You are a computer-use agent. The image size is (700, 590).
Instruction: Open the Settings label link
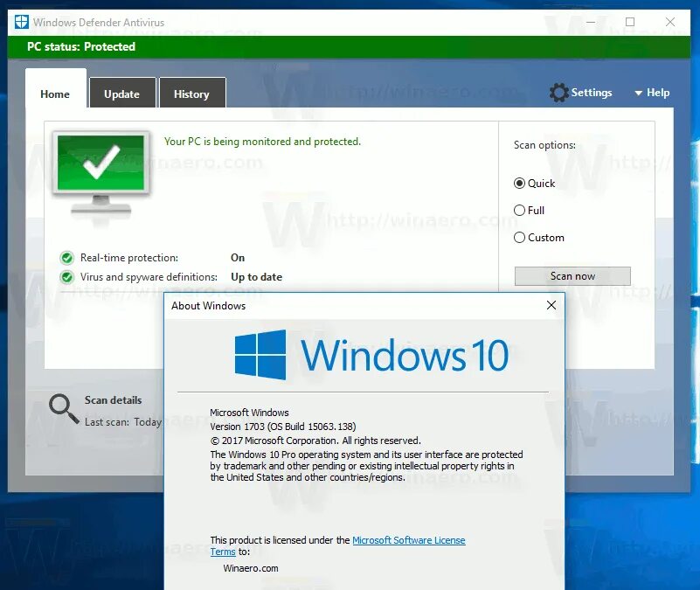click(592, 93)
